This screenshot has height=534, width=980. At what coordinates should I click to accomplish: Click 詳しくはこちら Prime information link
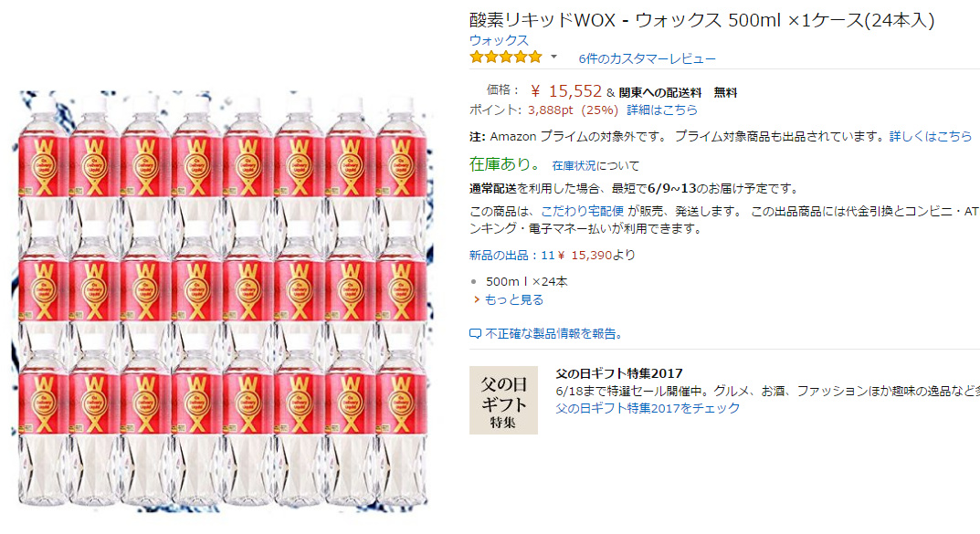pyautogui.click(x=931, y=136)
